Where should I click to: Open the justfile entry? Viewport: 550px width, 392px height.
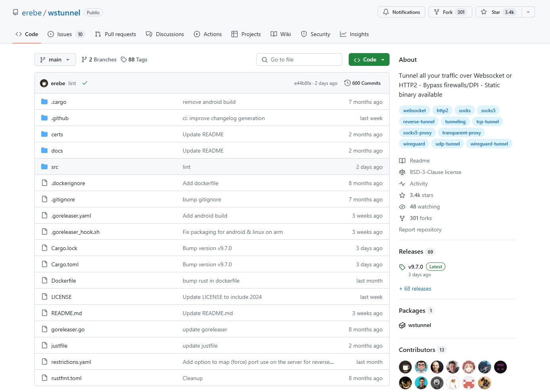pos(59,346)
